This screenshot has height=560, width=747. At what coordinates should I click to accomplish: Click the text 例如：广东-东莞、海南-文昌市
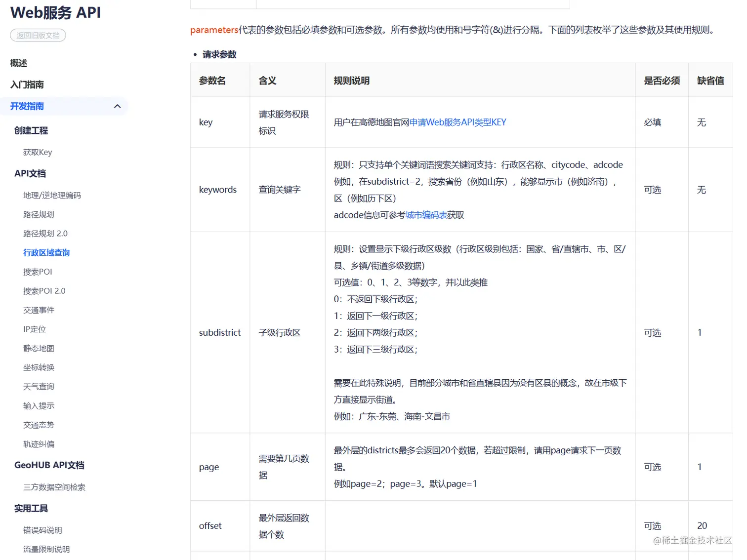click(392, 417)
